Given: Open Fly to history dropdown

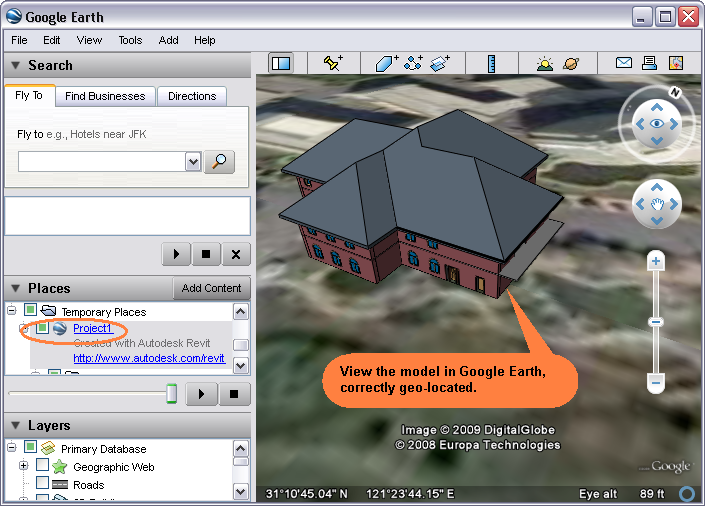Looking at the screenshot, I should pyautogui.click(x=193, y=161).
